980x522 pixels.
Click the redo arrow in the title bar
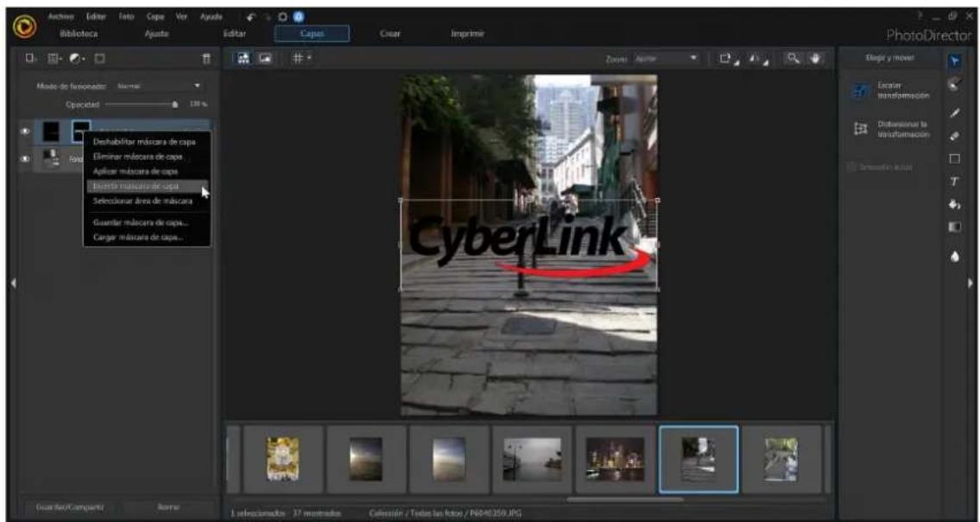point(268,17)
